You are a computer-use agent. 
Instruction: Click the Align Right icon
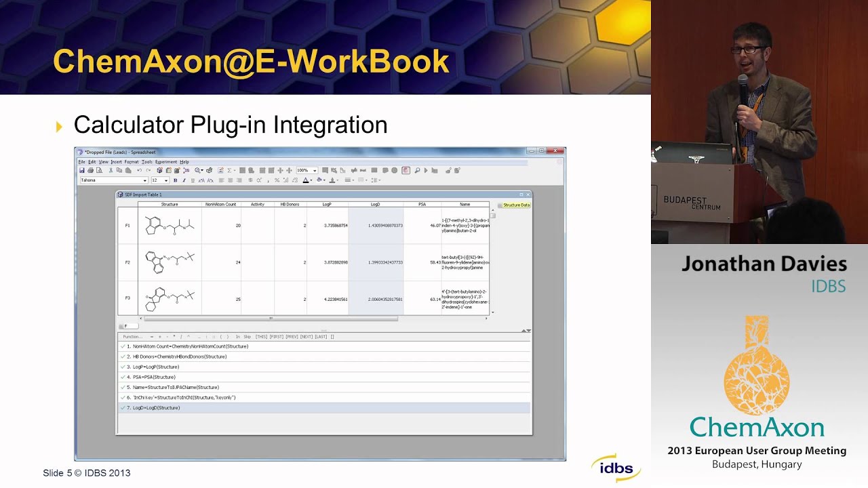(x=239, y=180)
